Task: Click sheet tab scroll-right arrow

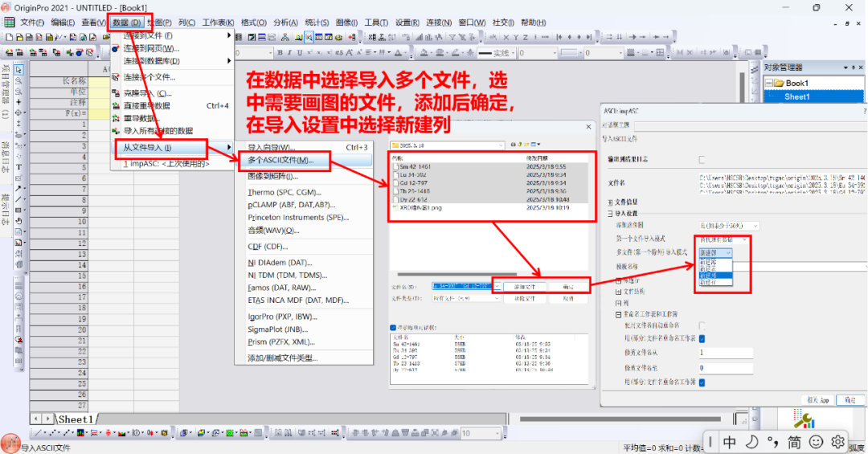Action: (47, 419)
